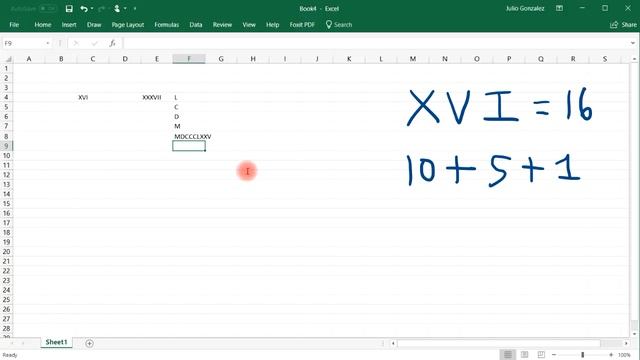Select cell containing MDCCCLXXV
Image resolution: width=640 pixels, height=360 pixels.
tap(189, 136)
